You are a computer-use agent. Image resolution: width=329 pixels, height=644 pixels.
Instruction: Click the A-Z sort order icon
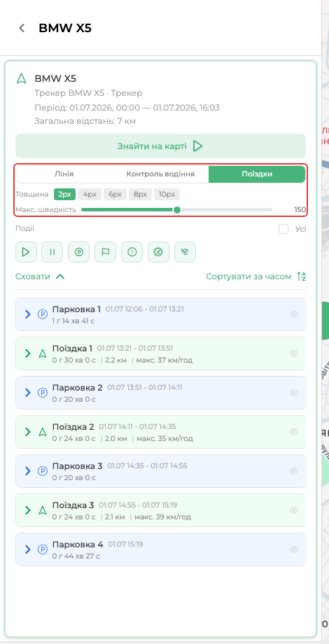point(302,276)
